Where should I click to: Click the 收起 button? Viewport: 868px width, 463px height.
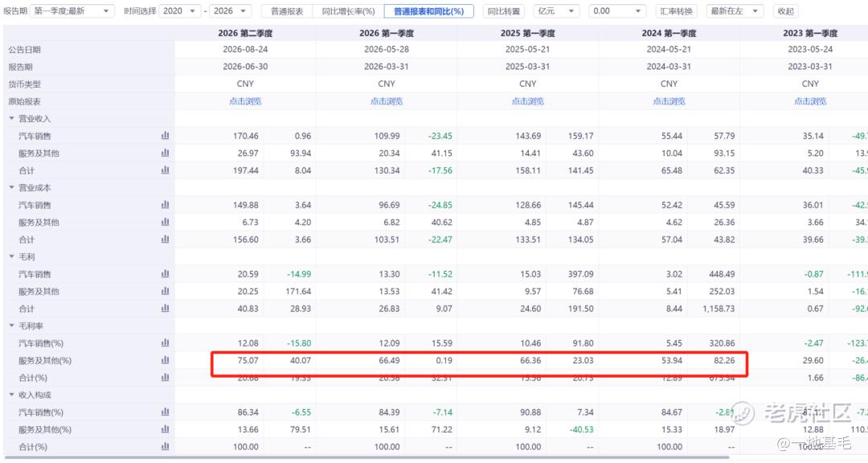click(785, 11)
